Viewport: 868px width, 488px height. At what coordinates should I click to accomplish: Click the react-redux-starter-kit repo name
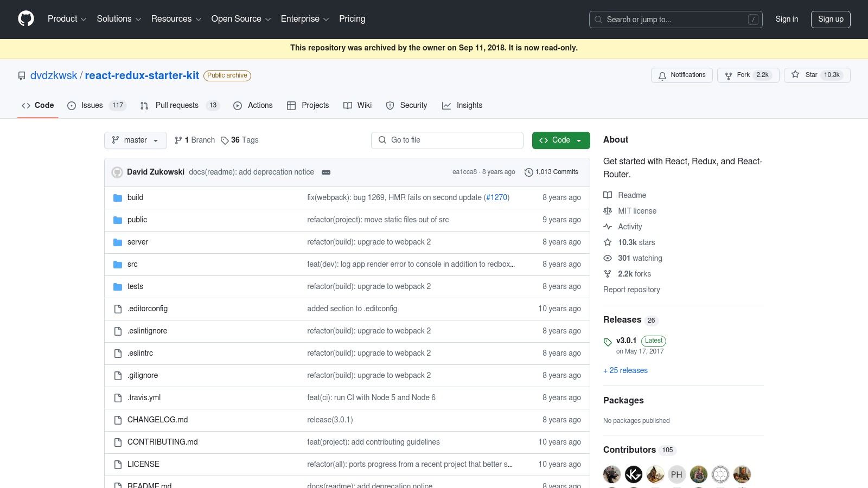coord(142,75)
